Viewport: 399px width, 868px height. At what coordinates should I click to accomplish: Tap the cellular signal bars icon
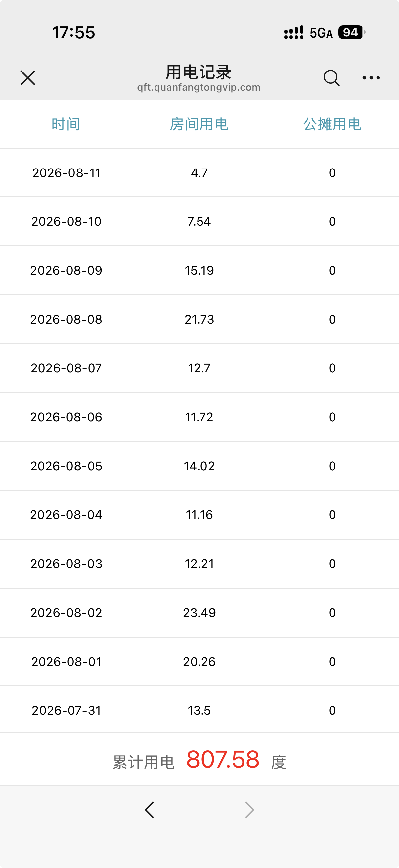tap(293, 33)
